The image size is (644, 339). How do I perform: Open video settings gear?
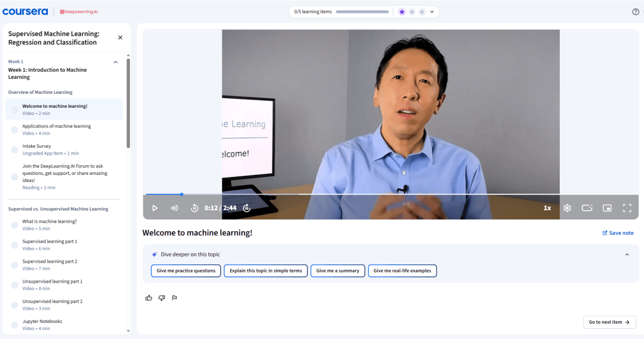pyautogui.click(x=567, y=208)
